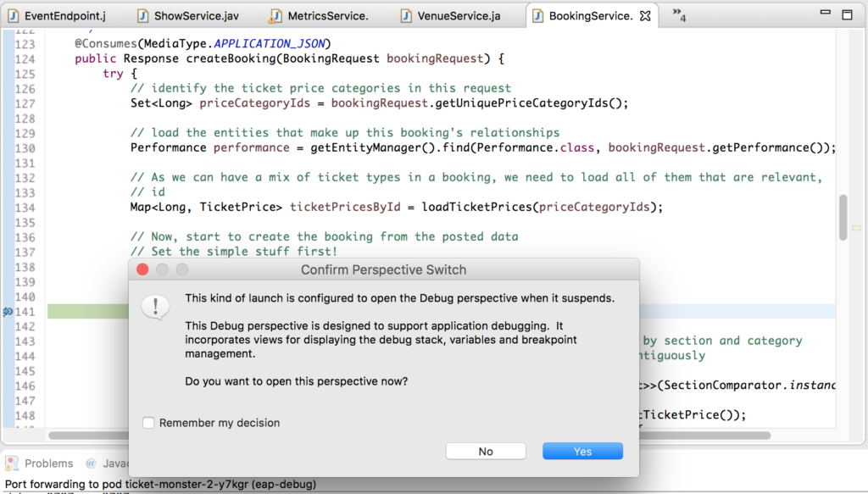Viewport: 868px width, 494px height.
Task: Enable the Remember my decision checkbox
Action: point(149,423)
